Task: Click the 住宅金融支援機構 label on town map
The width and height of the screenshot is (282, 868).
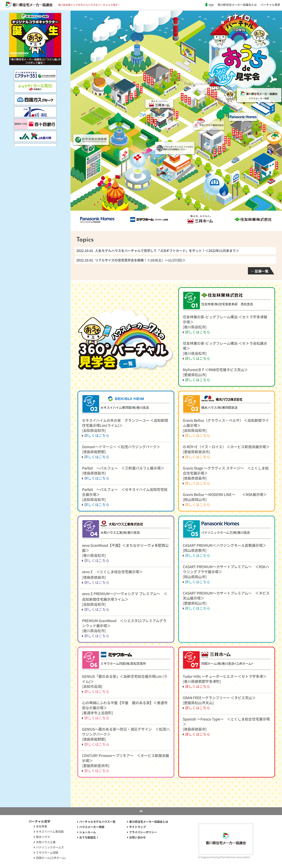Action: pyautogui.click(x=91, y=139)
